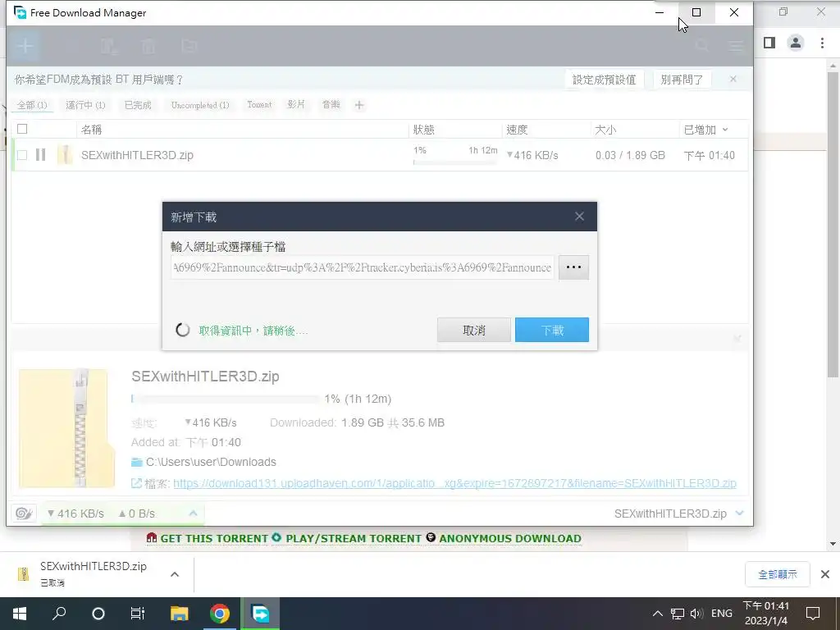The image size is (840, 630).
Task: Toggle the snail speed mode icon
Action: [24, 514]
